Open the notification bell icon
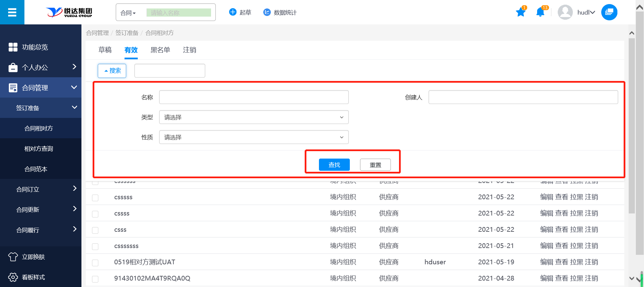 540,13
